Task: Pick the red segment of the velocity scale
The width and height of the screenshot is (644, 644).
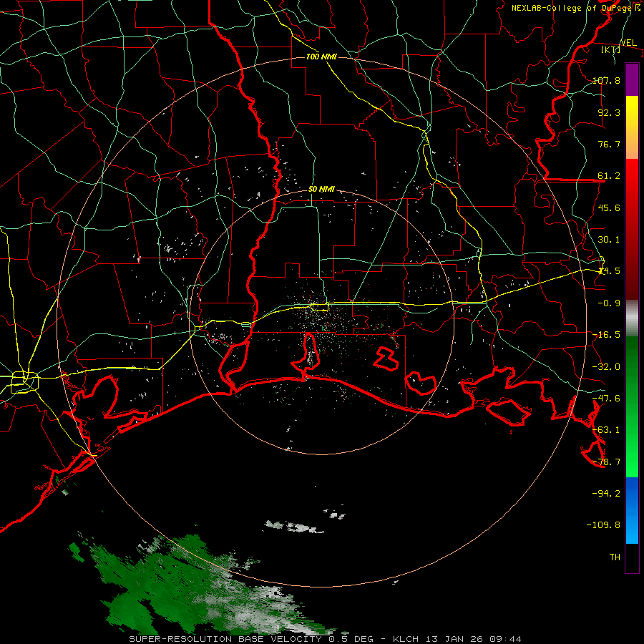Action: click(x=632, y=229)
